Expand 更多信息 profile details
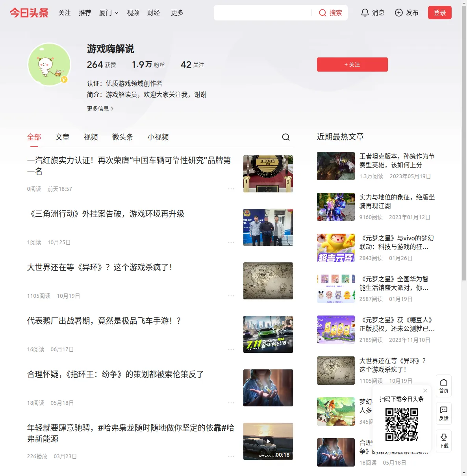The image size is (467, 476). [x=100, y=109]
